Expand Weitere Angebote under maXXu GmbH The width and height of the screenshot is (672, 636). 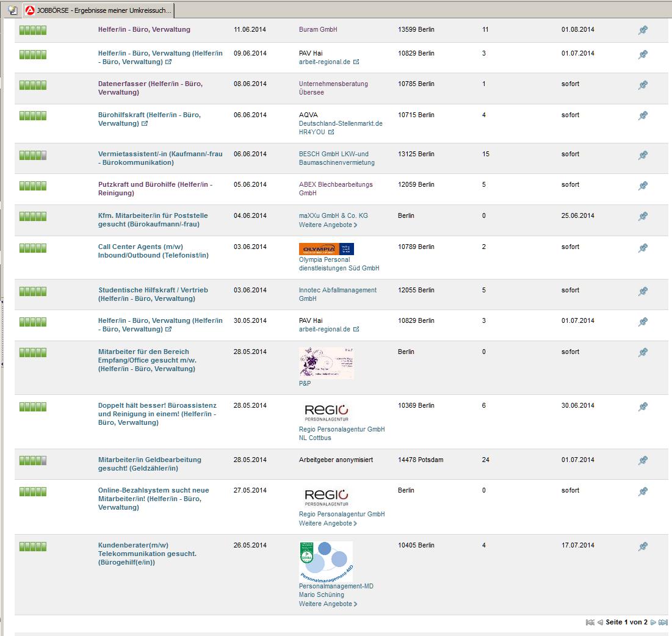[328, 225]
